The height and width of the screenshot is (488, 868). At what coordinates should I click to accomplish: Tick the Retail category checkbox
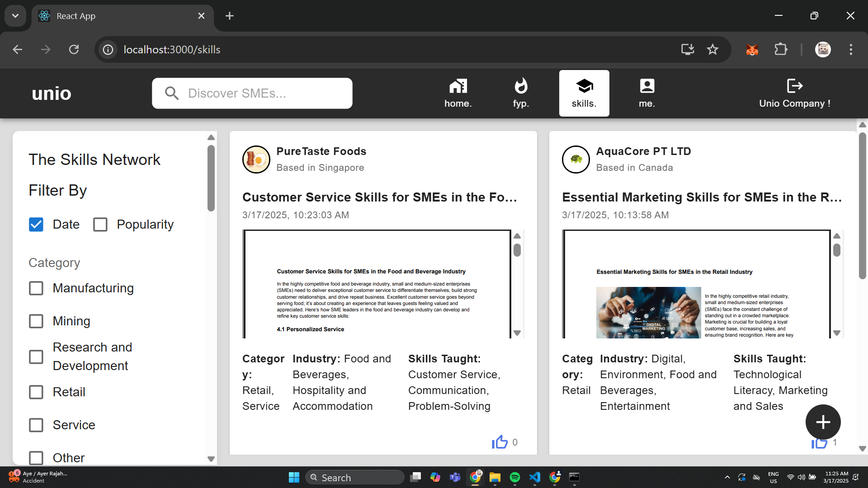tap(36, 392)
